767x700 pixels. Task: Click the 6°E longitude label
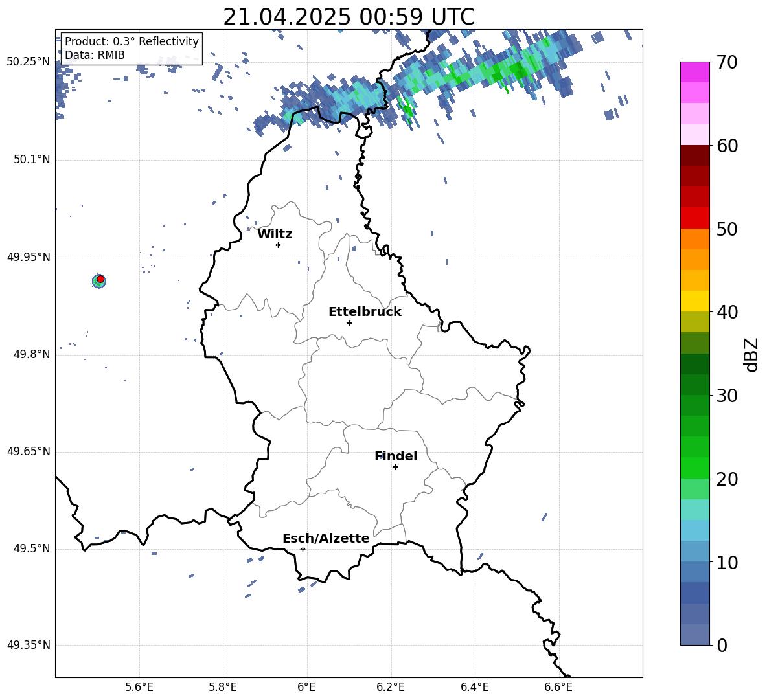coord(306,687)
